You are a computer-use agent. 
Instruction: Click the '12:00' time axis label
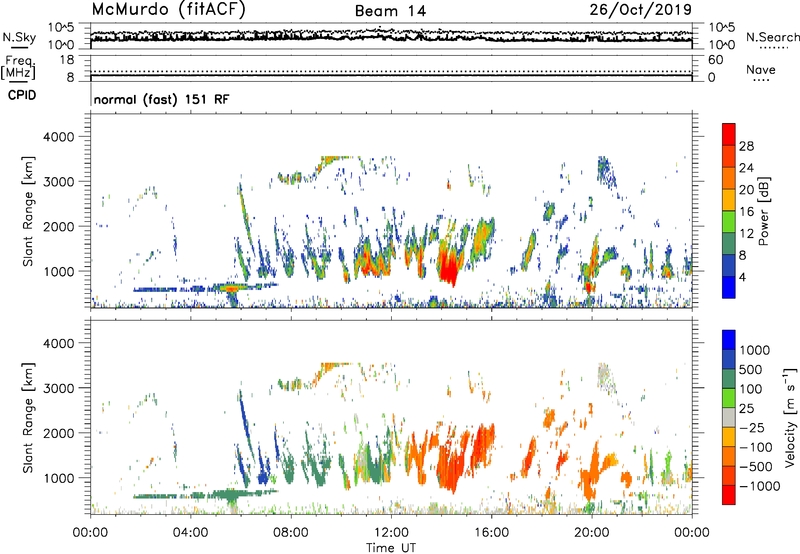pyautogui.click(x=391, y=533)
